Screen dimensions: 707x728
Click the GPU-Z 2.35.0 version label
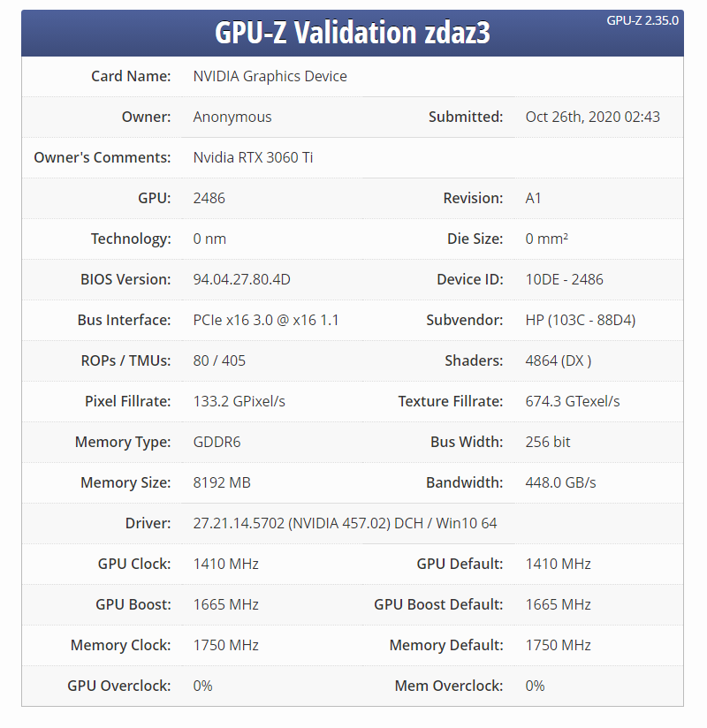click(642, 20)
